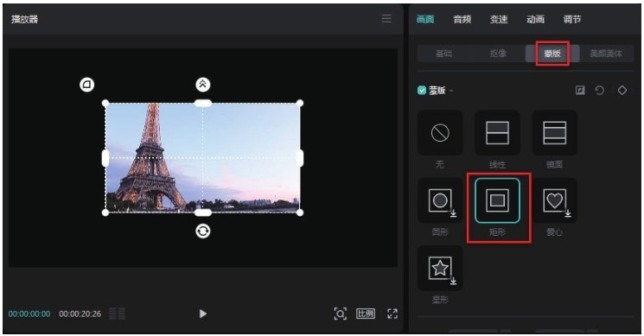Screen dimensions: 644x336
Task: Click the preview zoom icon
Action: click(340, 314)
